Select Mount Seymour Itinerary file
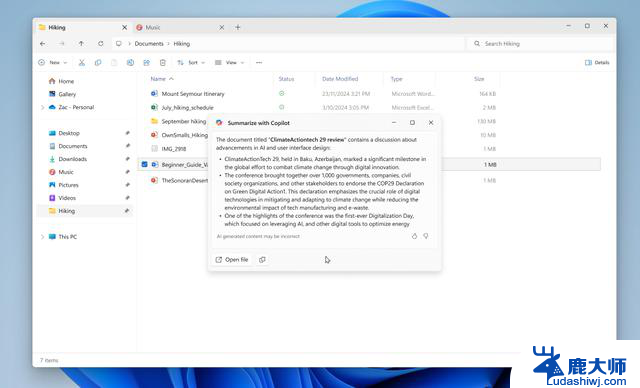640x388 pixels. point(193,94)
